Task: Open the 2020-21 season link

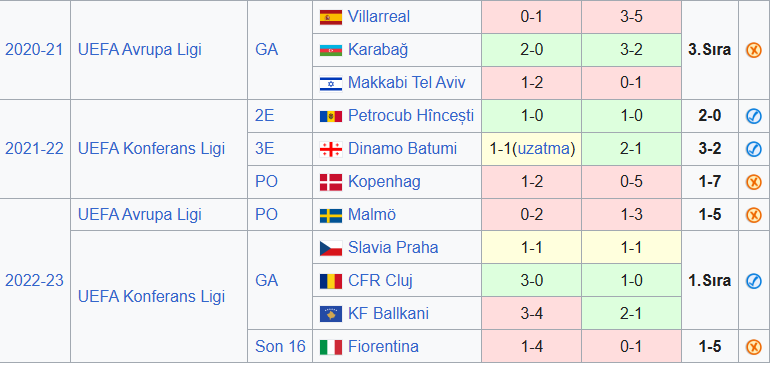Action: click(x=34, y=50)
